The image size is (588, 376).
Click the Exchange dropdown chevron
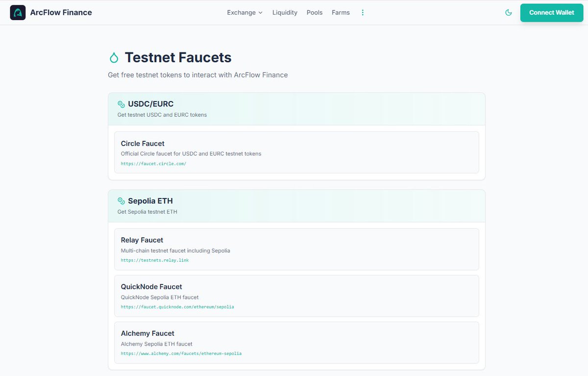260,13
